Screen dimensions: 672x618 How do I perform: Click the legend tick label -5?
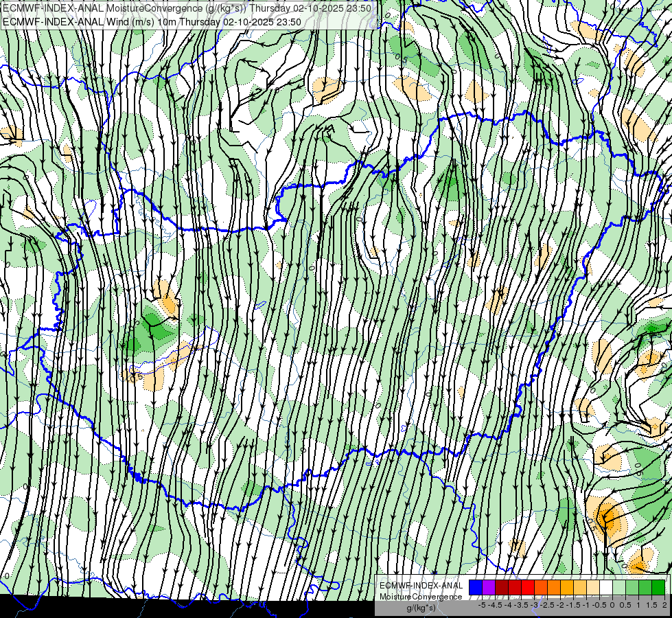click(482, 605)
